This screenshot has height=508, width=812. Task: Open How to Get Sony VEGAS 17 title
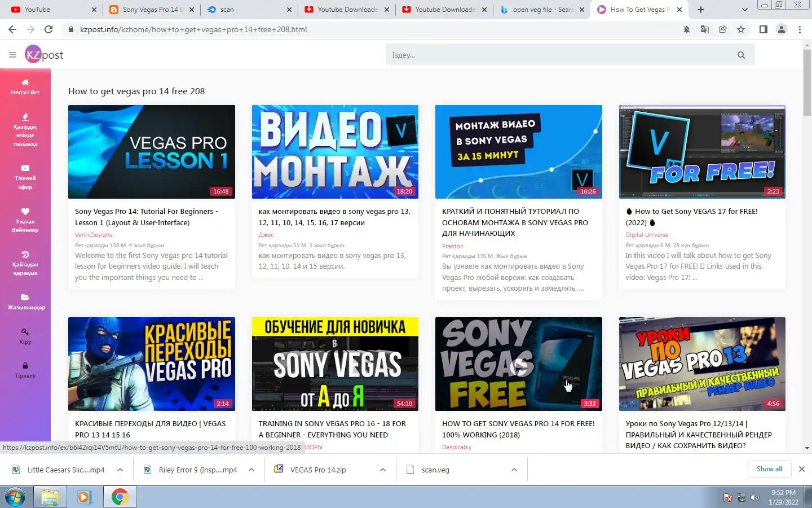(692, 217)
